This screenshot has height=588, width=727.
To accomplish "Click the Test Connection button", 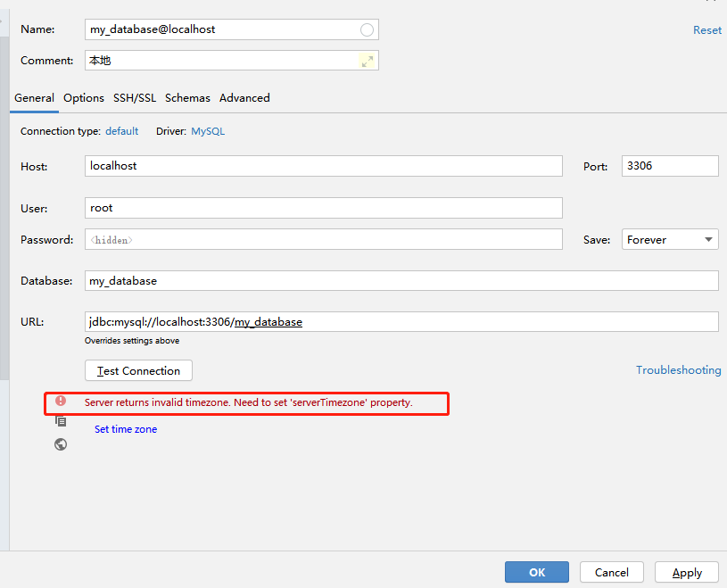I will point(138,370).
